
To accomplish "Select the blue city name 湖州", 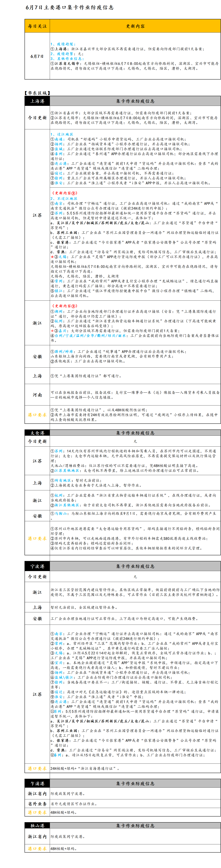I will [59, 311].
